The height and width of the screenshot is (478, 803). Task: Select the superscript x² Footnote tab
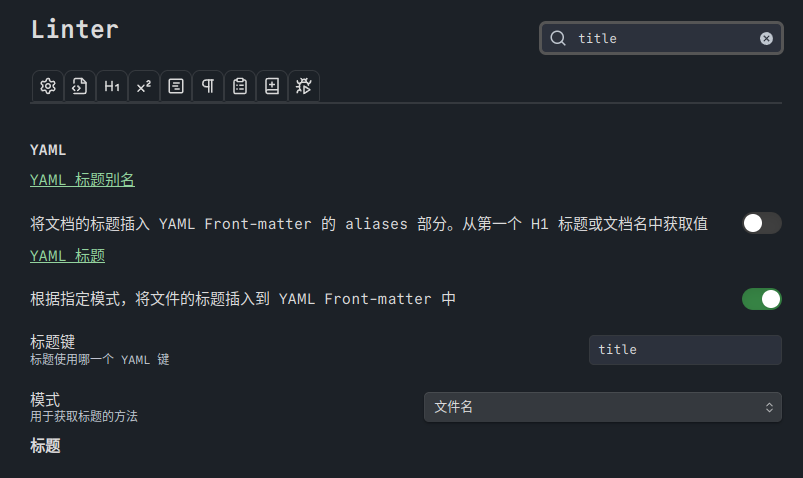pyautogui.click(x=143, y=86)
